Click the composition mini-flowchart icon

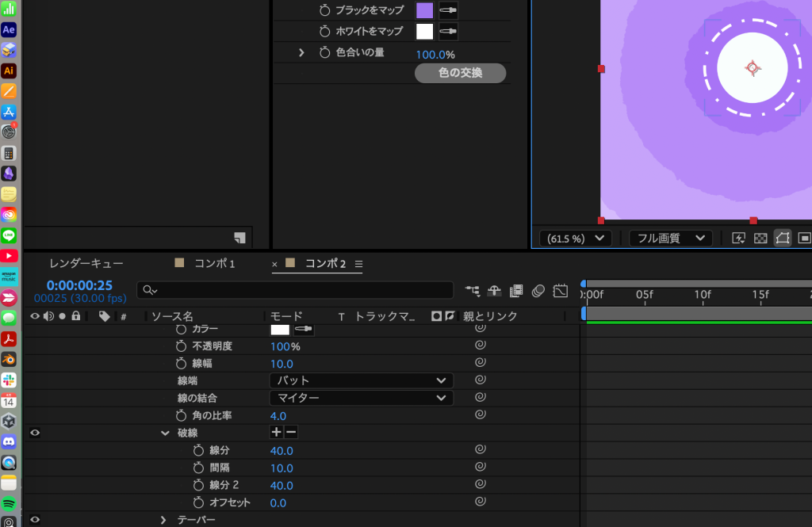pos(473,291)
